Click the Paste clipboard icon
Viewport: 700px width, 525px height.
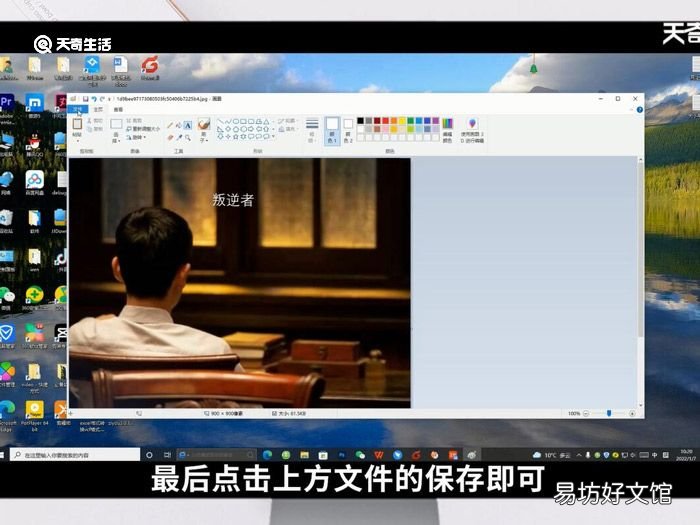(x=77, y=124)
